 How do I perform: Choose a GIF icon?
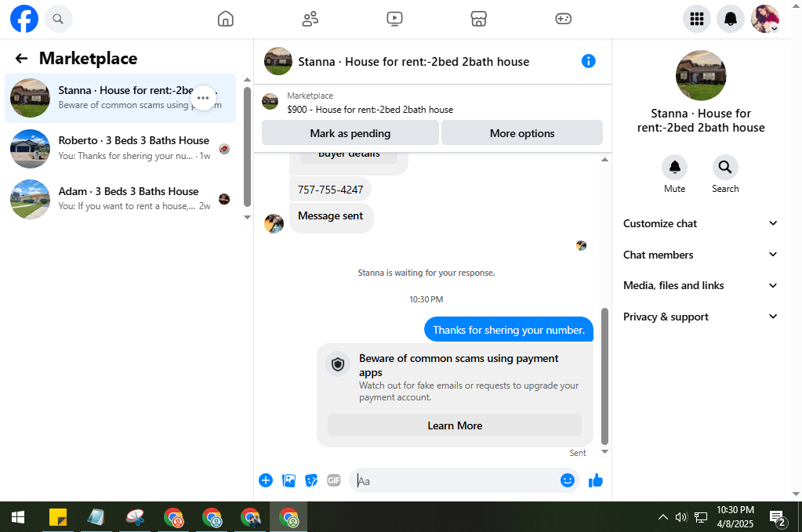[x=333, y=480]
